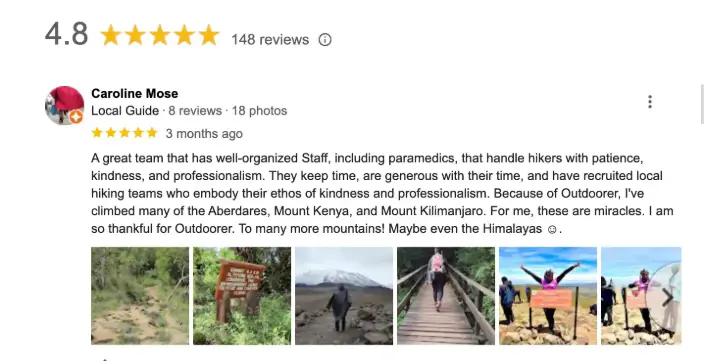Open the reviewer name Caroline Mose
Screen dimensions: 704x361
[x=135, y=93]
